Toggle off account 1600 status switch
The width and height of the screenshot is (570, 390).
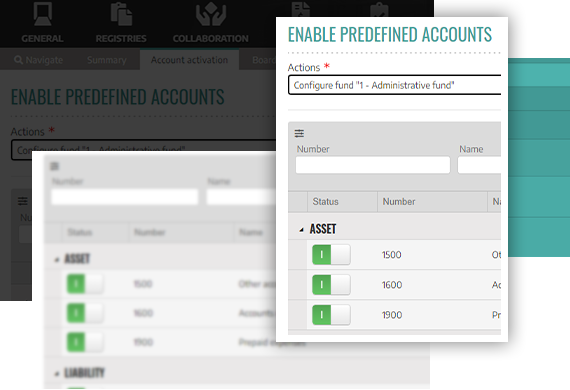pos(331,285)
